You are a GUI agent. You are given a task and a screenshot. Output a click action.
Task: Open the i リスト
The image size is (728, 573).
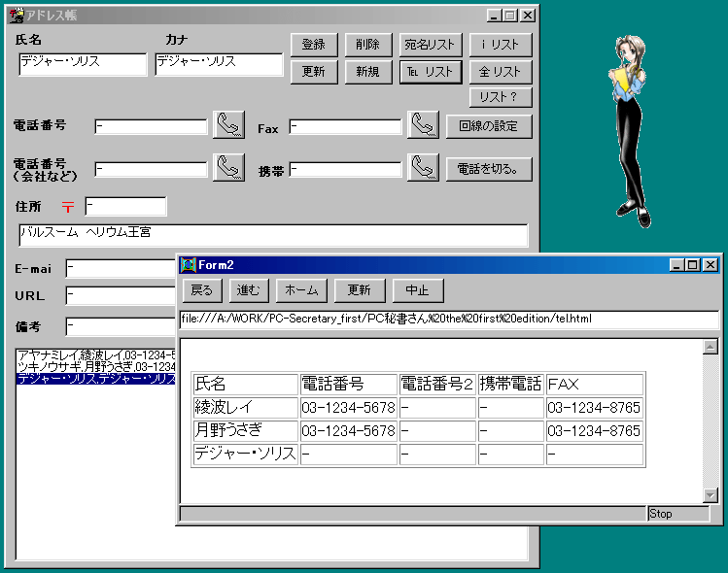click(500, 45)
